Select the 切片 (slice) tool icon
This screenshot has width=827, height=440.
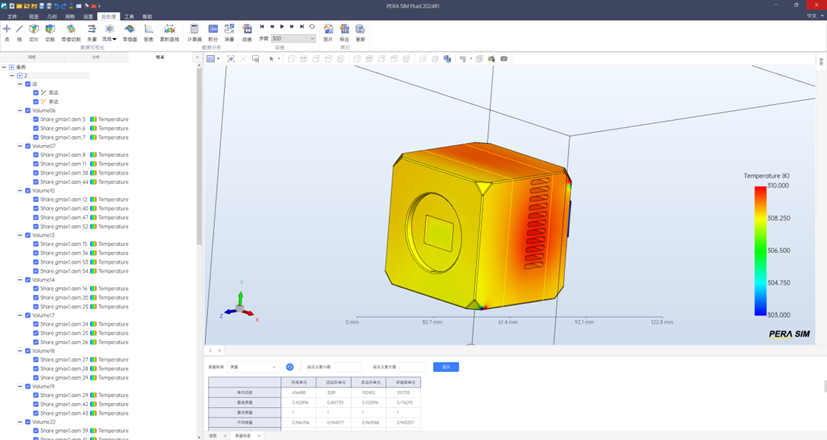coord(34,31)
